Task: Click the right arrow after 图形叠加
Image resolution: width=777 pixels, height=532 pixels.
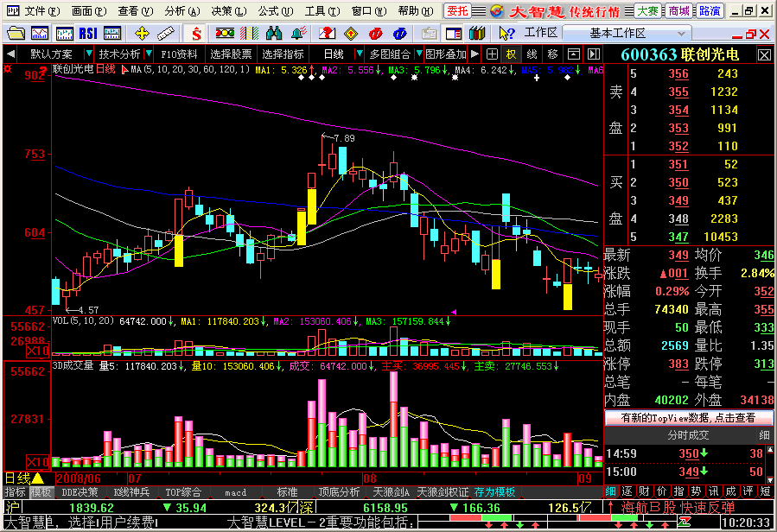Action: coord(474,54)
